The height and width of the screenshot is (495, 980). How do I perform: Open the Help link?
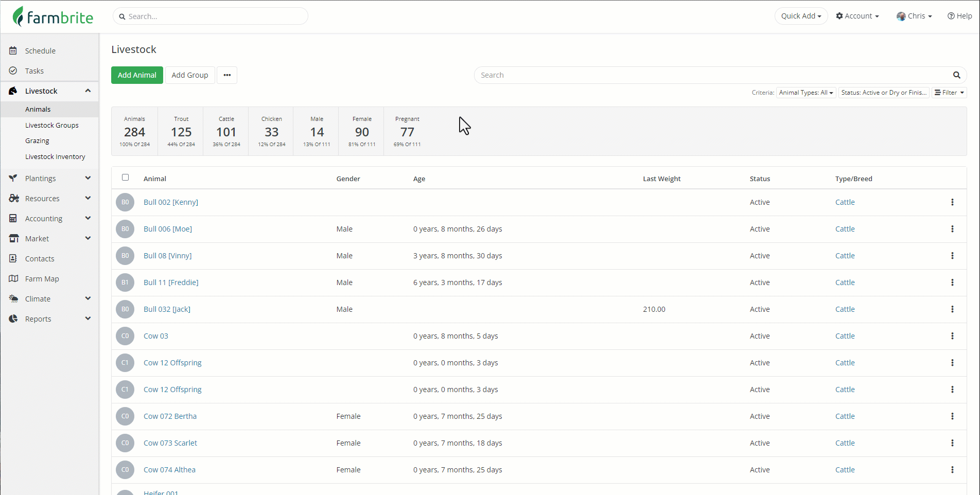click(959, 16)
